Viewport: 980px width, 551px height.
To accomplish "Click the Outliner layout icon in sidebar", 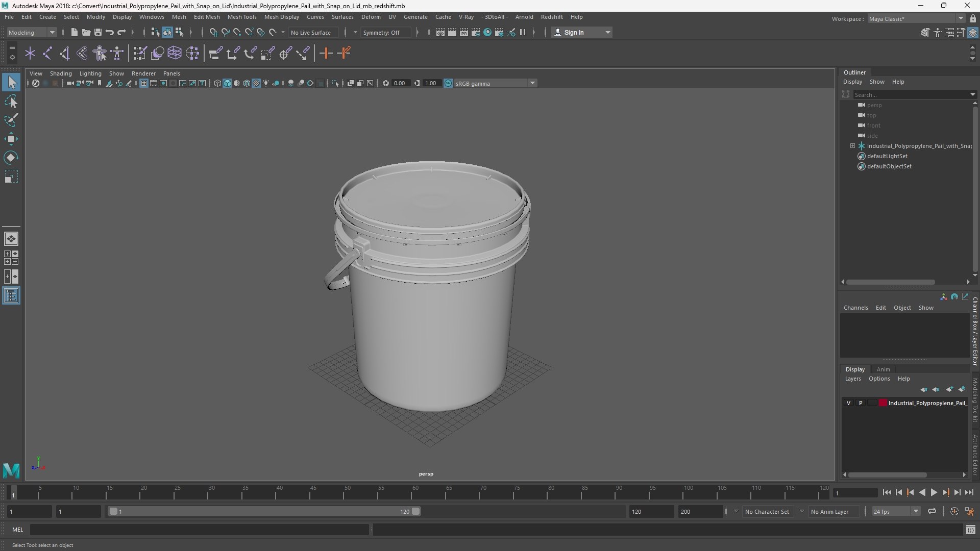I will [x=11, y=296].
